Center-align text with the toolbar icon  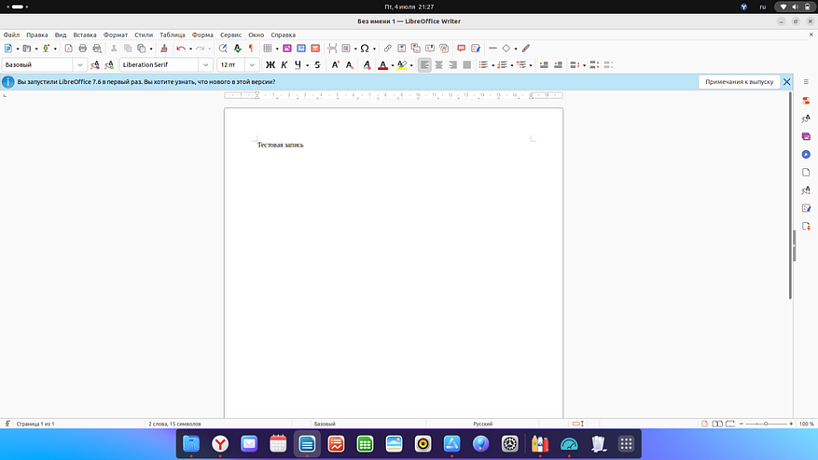438,65
